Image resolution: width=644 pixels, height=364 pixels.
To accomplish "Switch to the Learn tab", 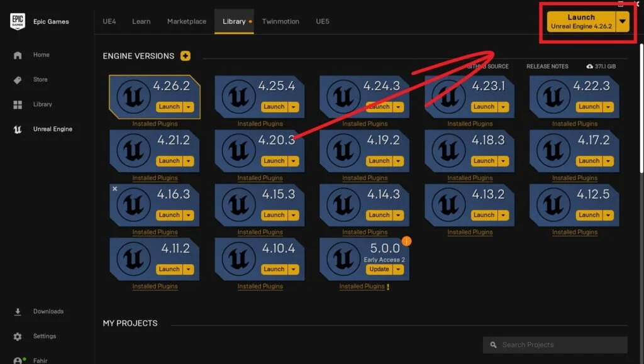I will [142, 21].
